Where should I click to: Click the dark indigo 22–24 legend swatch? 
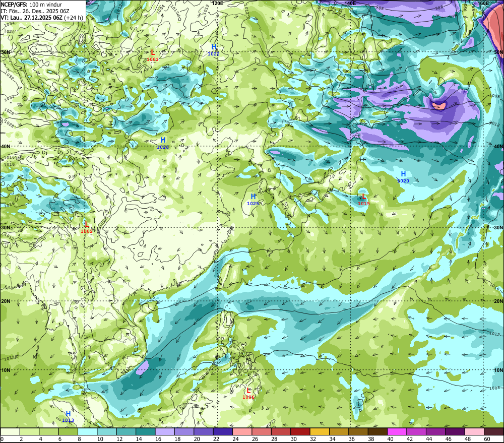tap(223, 431)
